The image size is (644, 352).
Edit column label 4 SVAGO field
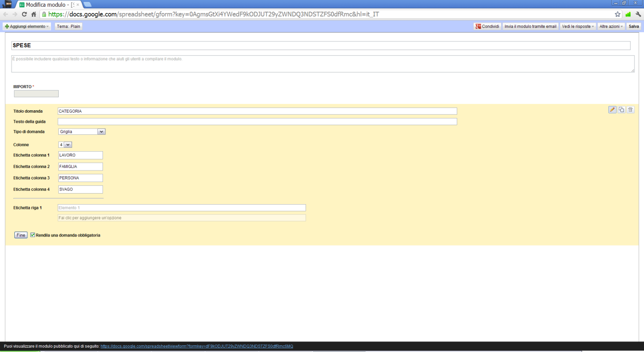[80, 189]
